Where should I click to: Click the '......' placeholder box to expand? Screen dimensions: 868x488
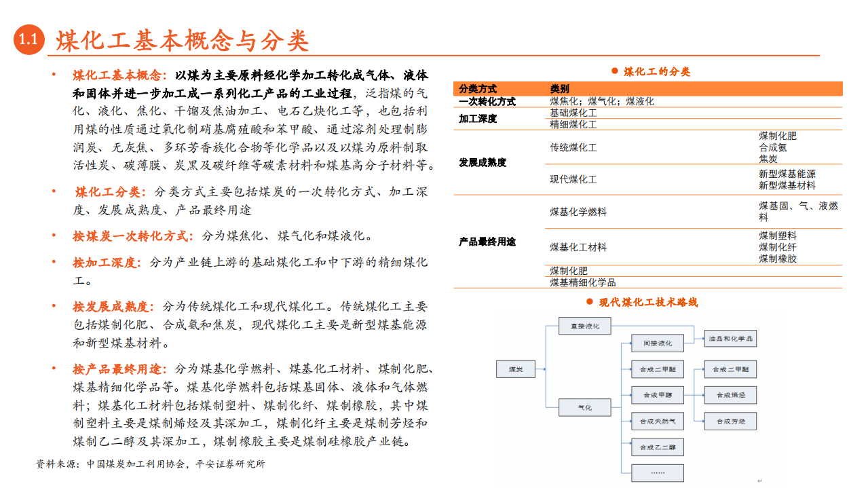coord(656,472)
